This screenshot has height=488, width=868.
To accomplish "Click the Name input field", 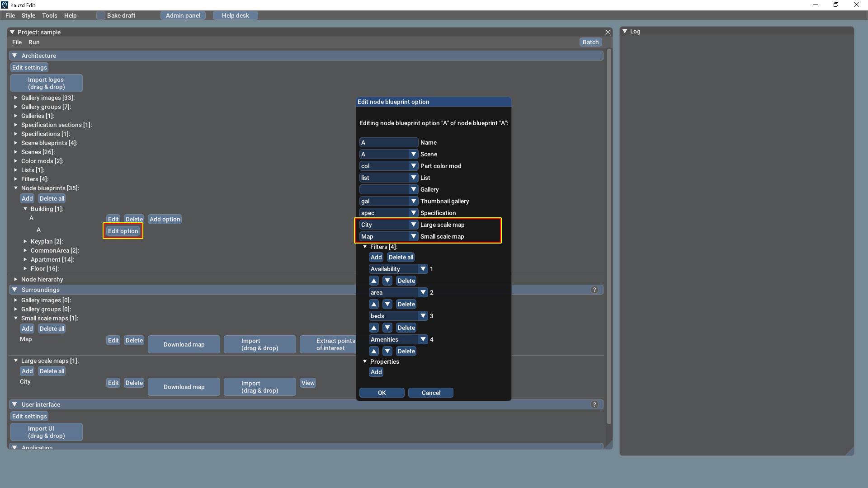I will [388, 142].
